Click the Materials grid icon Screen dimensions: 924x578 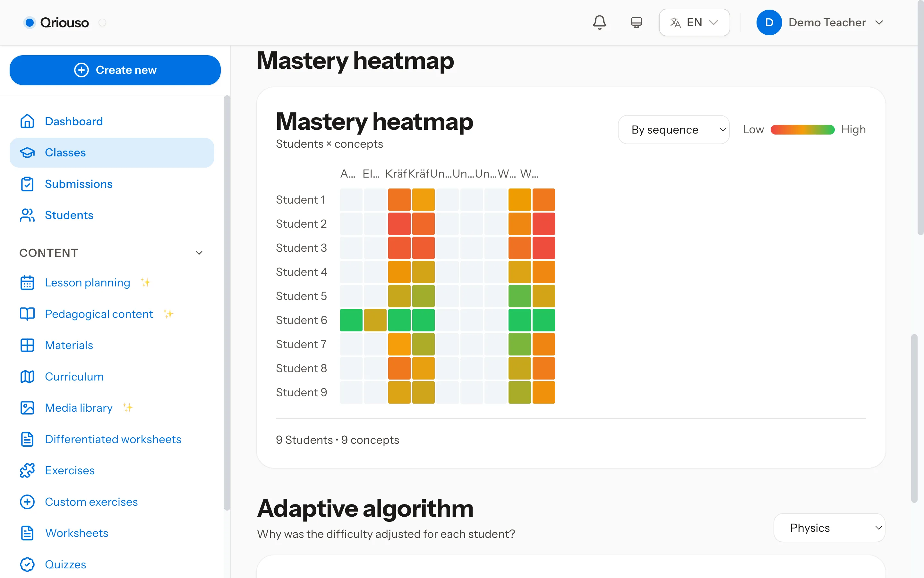[x=27, y=345]
